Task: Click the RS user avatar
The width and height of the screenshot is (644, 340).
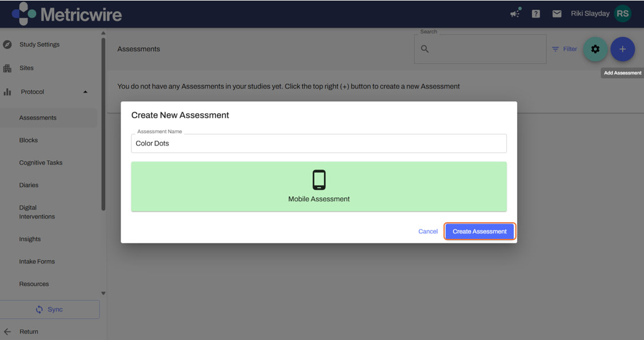Action: [622, 14]
